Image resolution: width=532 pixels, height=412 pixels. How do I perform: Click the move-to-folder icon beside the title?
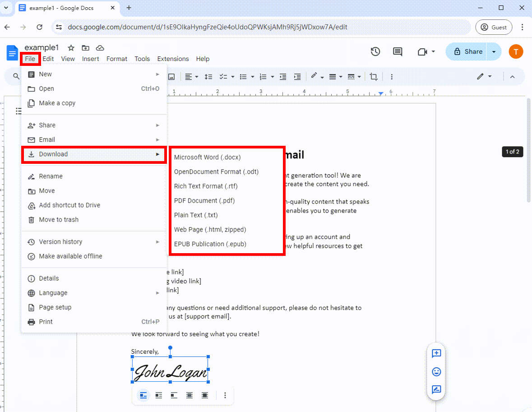[85, 48]
